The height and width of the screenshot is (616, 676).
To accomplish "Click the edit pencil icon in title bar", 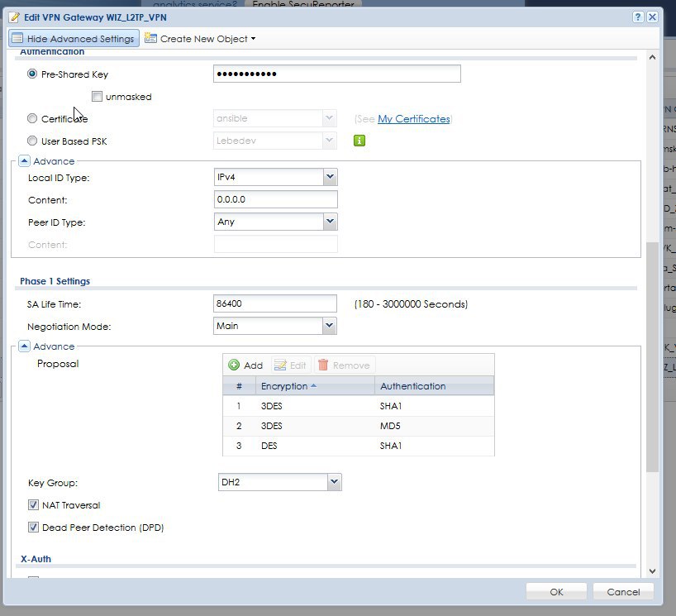I will tap(14, 17).
